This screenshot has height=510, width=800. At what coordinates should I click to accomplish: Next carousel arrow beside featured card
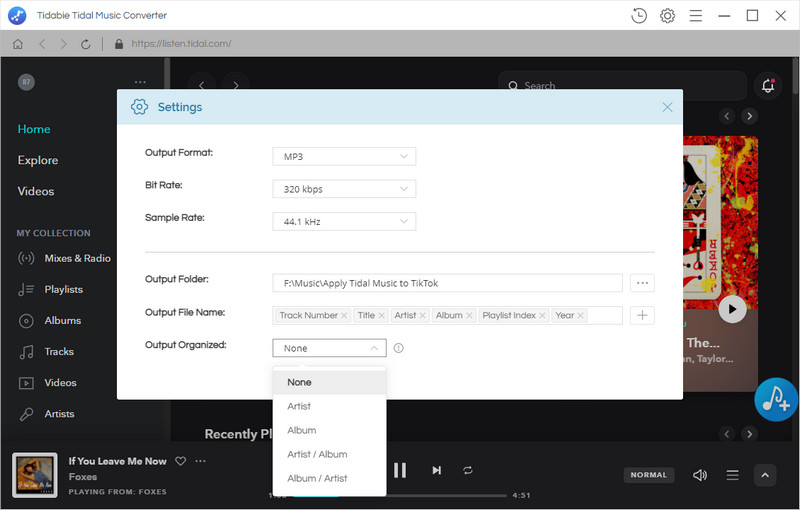749,116
